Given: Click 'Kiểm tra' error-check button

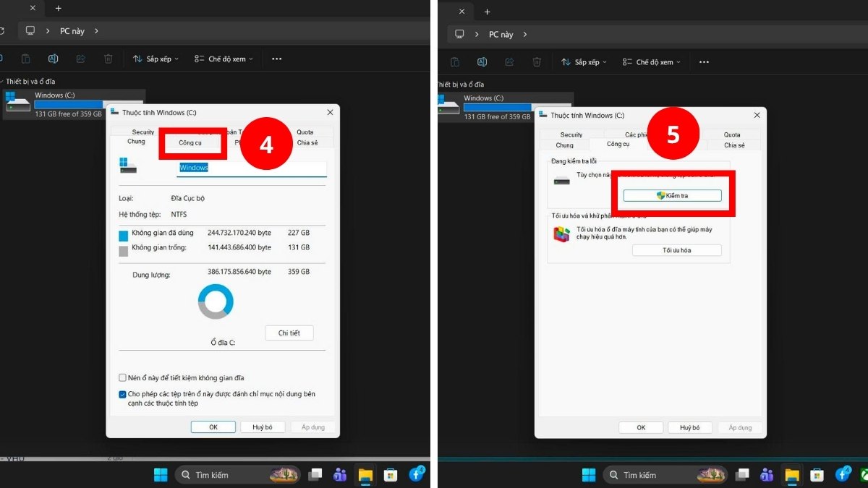Looking at the screenshot, I should [x=672, y=195].
